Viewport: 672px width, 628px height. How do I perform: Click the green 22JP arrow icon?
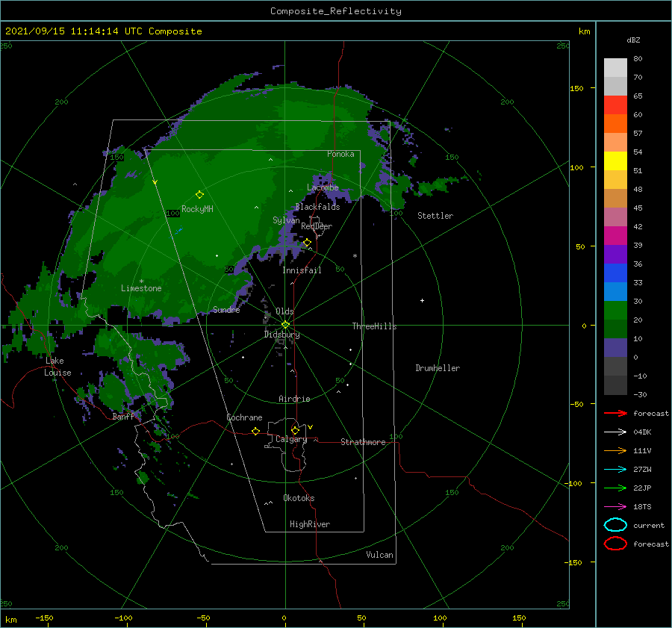[615, 488]
